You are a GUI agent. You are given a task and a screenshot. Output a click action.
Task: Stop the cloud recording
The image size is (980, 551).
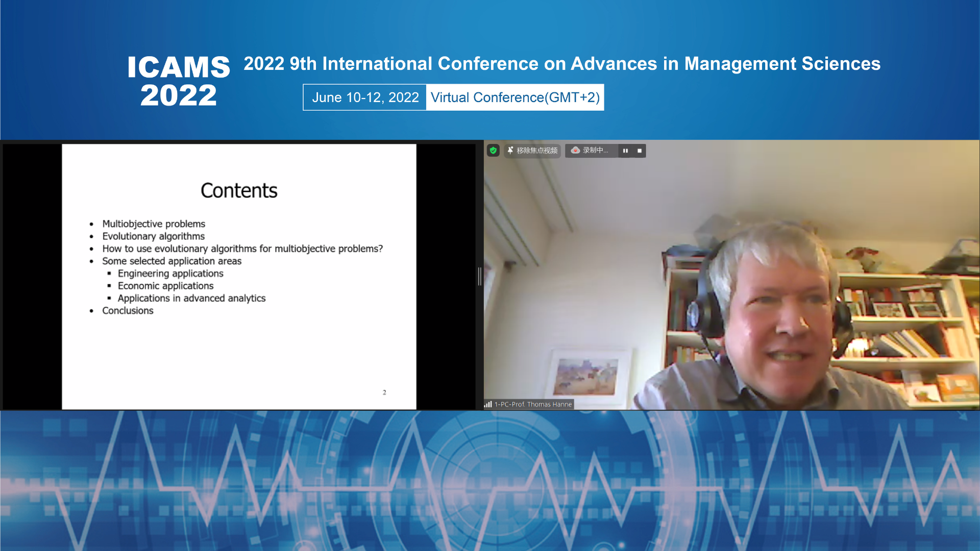coord(640,151)
